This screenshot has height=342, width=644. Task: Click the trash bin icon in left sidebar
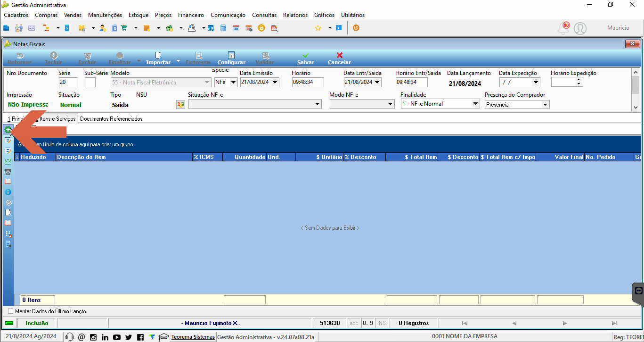(x=8, y=172)
